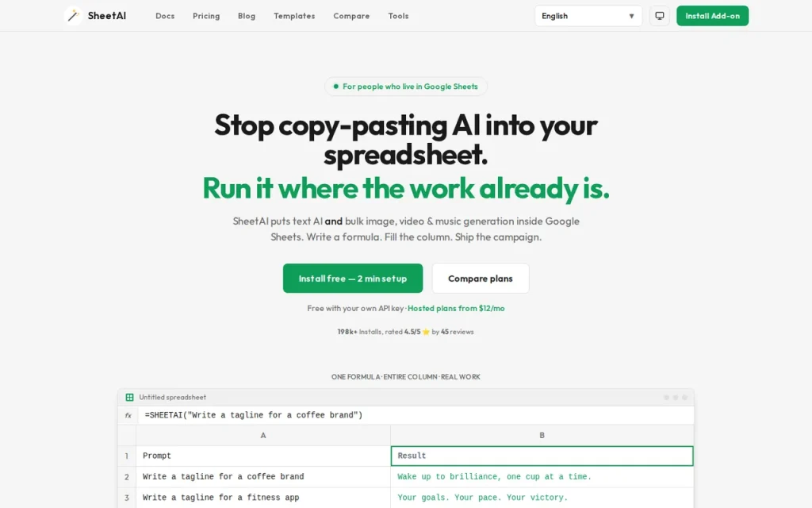Open the Templates menu item

point(294,16)
